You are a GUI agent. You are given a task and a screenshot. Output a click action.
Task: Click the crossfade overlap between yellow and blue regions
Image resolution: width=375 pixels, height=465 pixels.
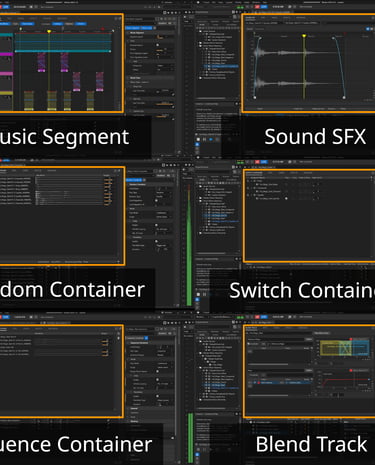(345, 348)
